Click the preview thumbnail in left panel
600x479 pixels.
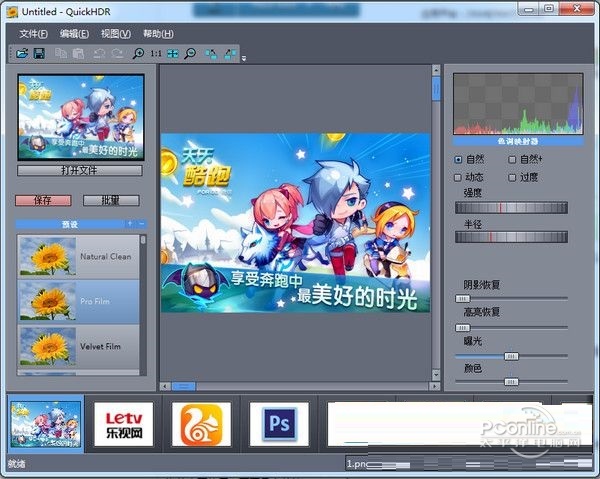(81, 117)
